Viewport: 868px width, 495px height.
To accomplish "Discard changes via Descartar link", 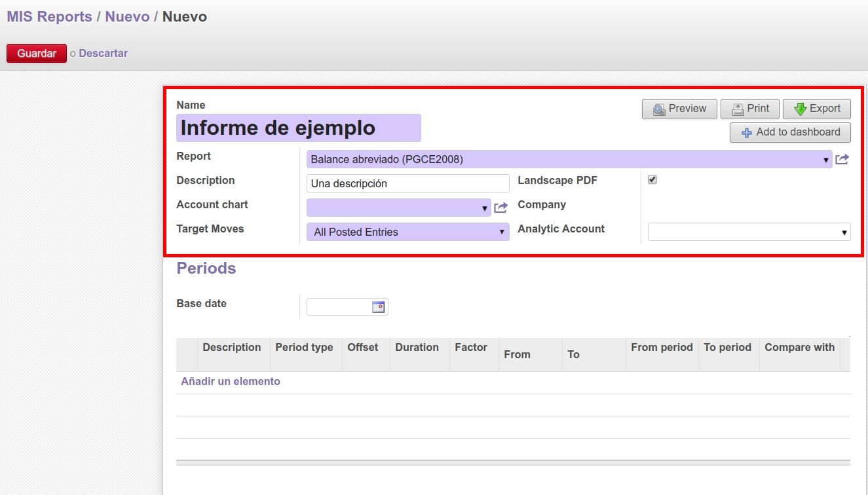I will (103, 53).
